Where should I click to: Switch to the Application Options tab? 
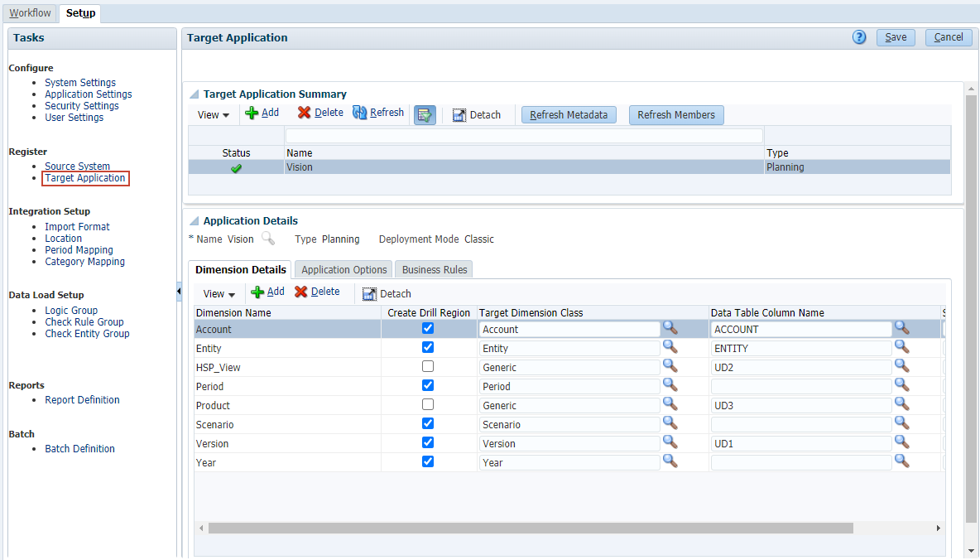pos(343,270)
